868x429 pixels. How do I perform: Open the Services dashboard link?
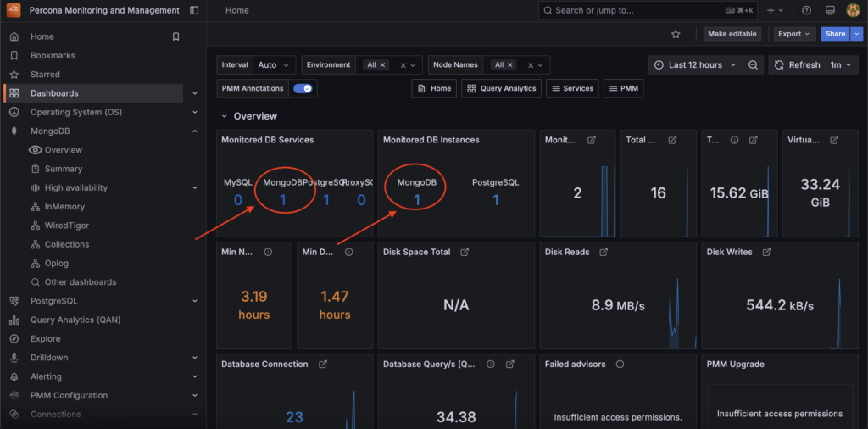click(572, 88)
